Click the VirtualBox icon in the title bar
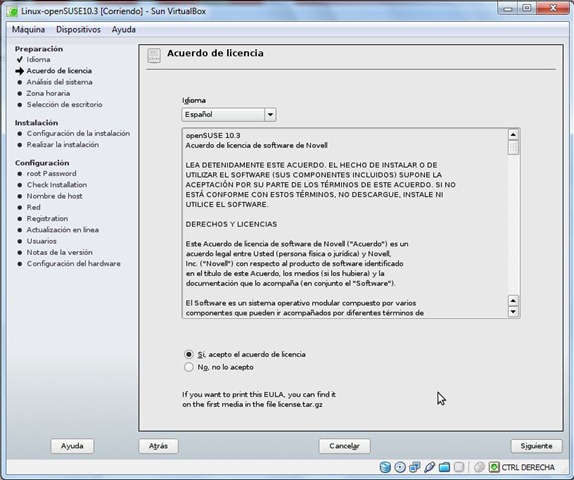The width and height of the screenshot is (574, 480). pos(12,11)
